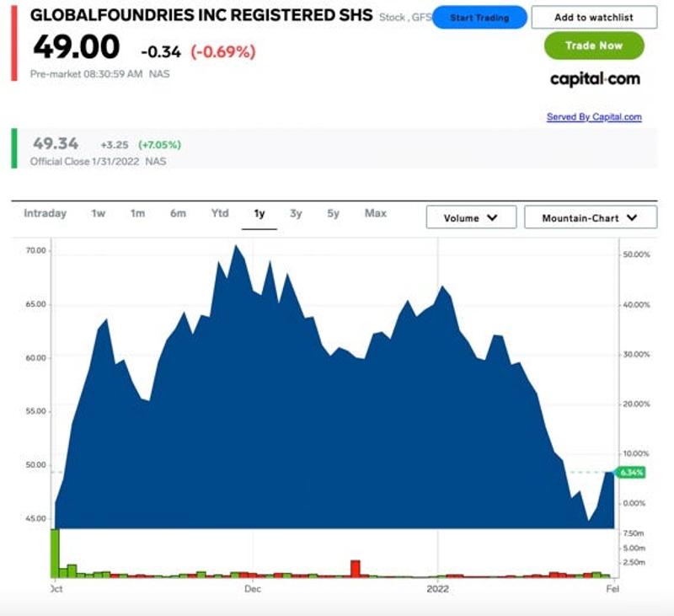The width and height of the screenshot is (674, 616).
Task: Select the 6m time range
Action: tap(178, 214)
